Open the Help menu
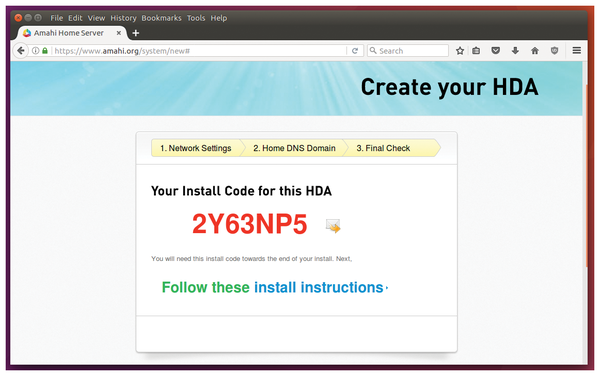The image size is (600, 376). [218, 18]
